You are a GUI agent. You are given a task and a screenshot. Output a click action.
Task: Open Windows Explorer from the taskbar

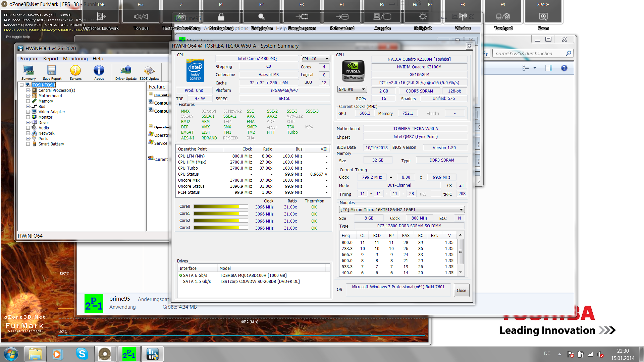coord(35,354)
